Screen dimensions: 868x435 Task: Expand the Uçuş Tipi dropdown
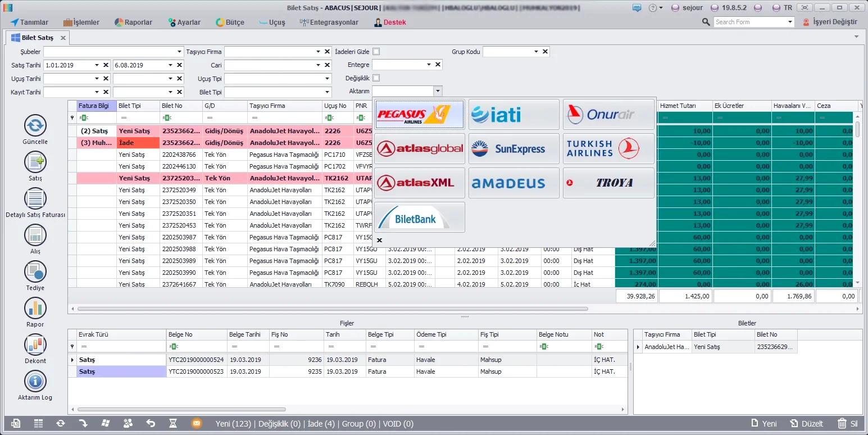click(327, 79)
